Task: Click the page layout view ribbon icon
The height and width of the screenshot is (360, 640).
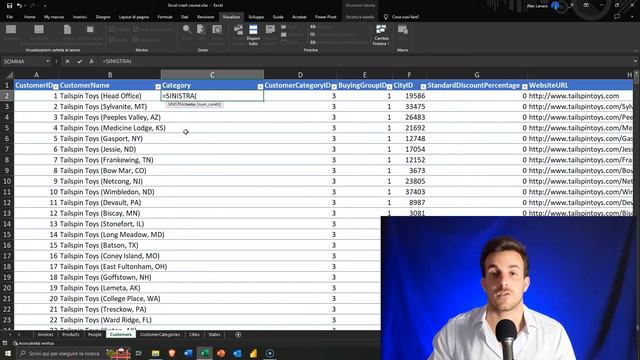Action: pos(67,29)
